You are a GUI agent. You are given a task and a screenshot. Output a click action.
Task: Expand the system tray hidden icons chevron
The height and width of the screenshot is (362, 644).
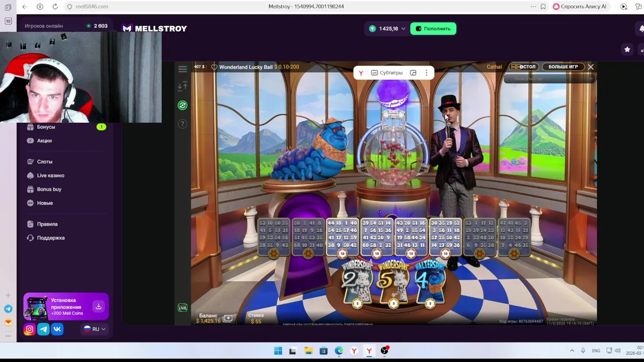pyautogui.click(x=572, y=350)
